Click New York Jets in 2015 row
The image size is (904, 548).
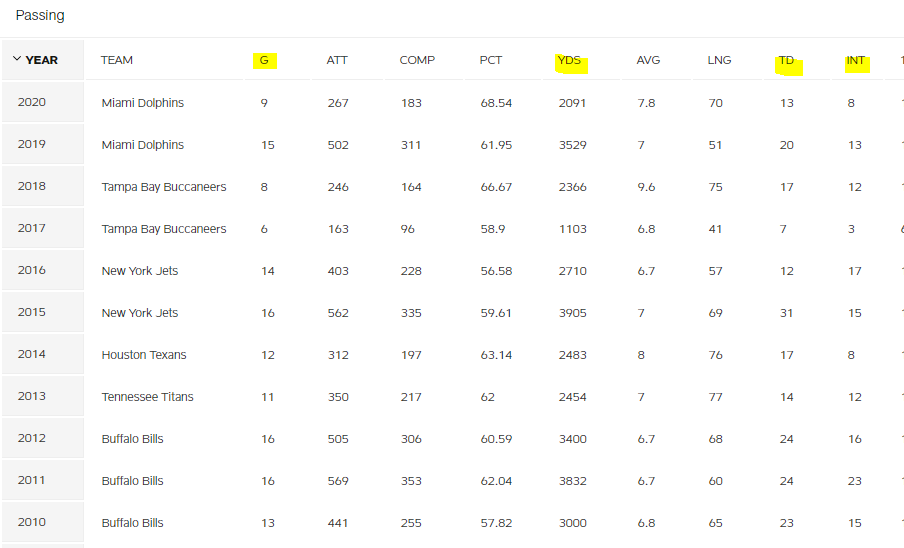click(x=140, y=313)
